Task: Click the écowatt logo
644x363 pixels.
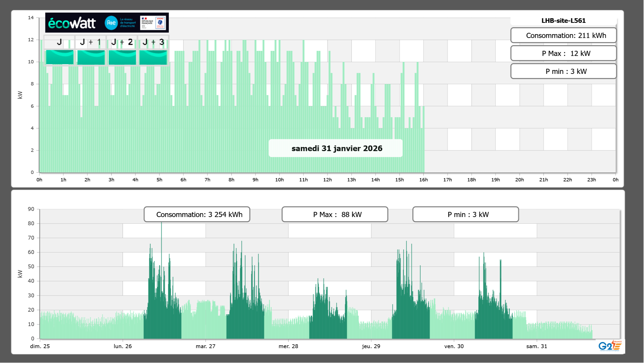Action: click(72, 23)
